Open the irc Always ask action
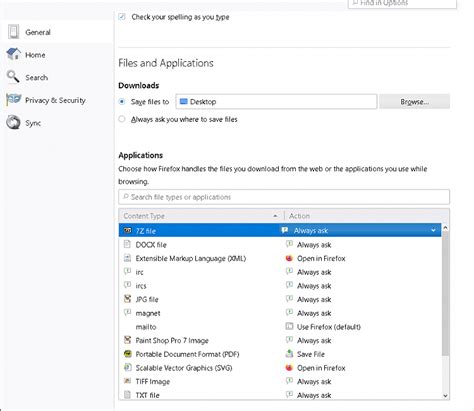 point(314,272)
